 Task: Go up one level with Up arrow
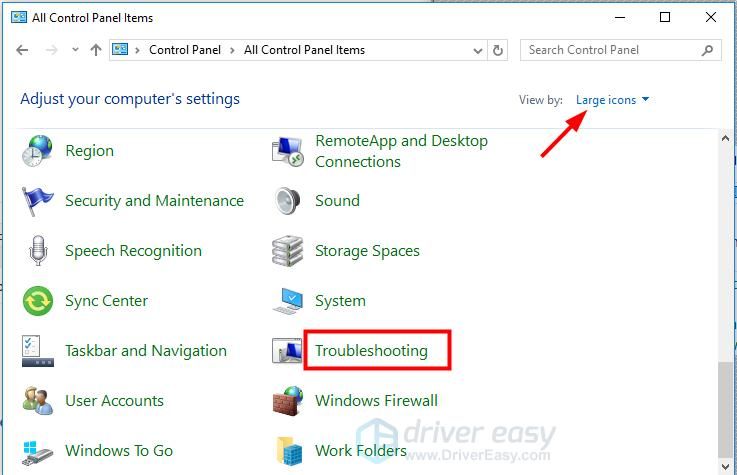point(96,50)
